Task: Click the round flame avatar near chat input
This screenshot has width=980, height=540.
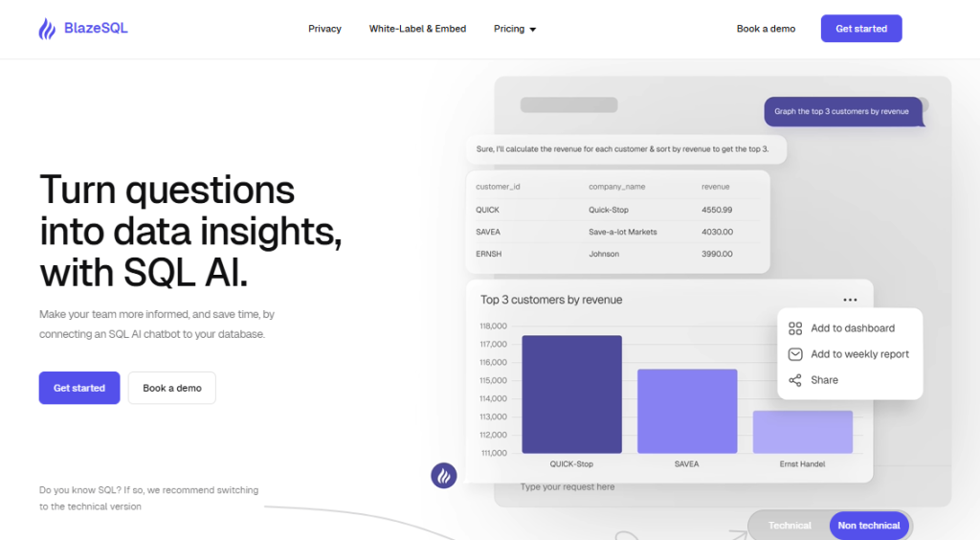Action: coord(444,475)
